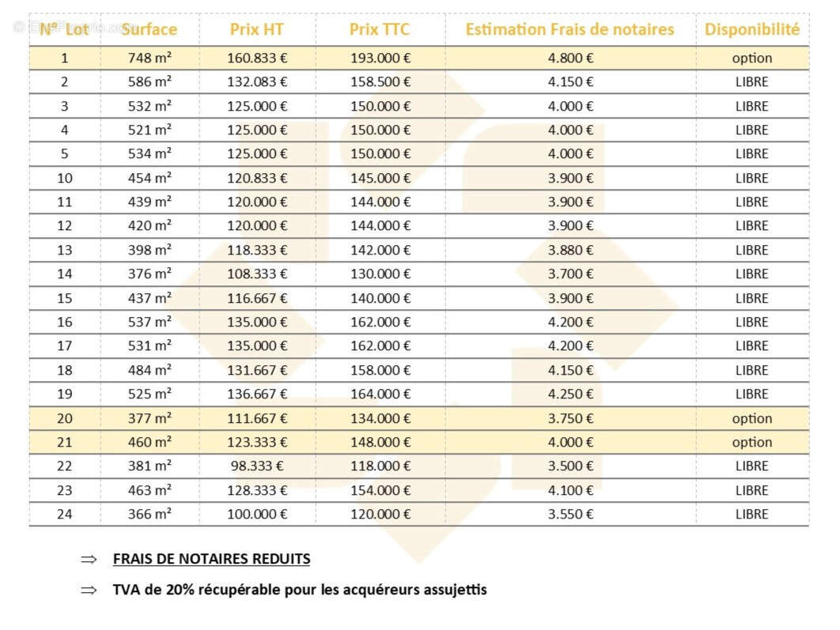The height and width of the screenshot is (630, 840).
Task: Click lot number 13 in the table
Action: [x=65, y=250]
